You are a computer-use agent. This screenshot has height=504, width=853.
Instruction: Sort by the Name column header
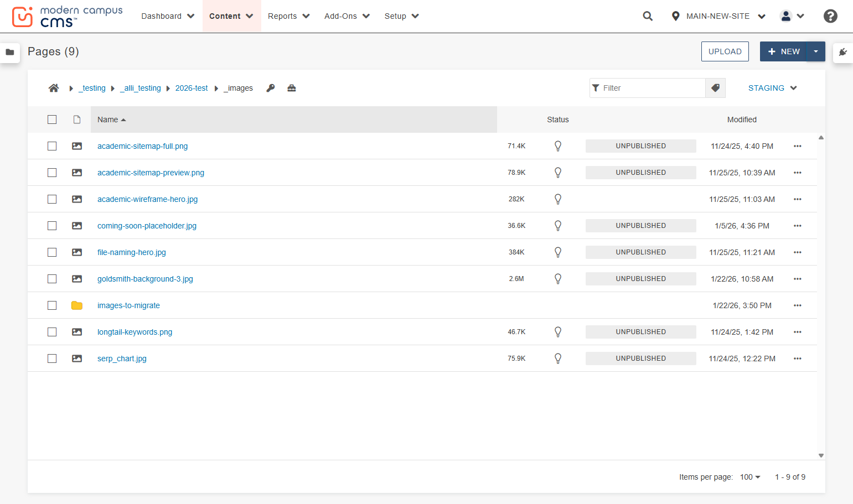coord(294,119)
